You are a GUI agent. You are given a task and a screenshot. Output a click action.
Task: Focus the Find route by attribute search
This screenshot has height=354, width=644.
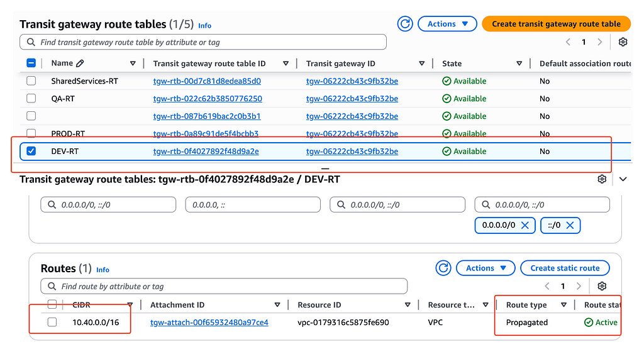[x=224, y=286]
